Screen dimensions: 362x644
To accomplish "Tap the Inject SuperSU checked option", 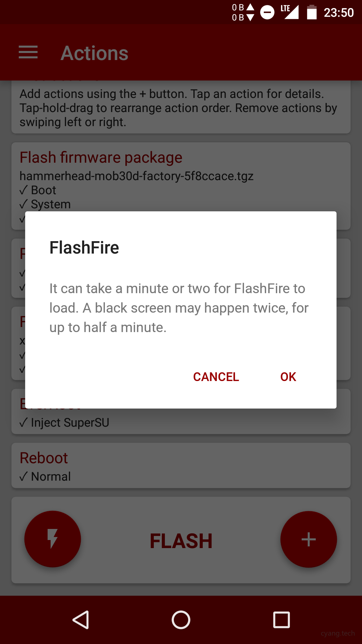I will (64, 423).
